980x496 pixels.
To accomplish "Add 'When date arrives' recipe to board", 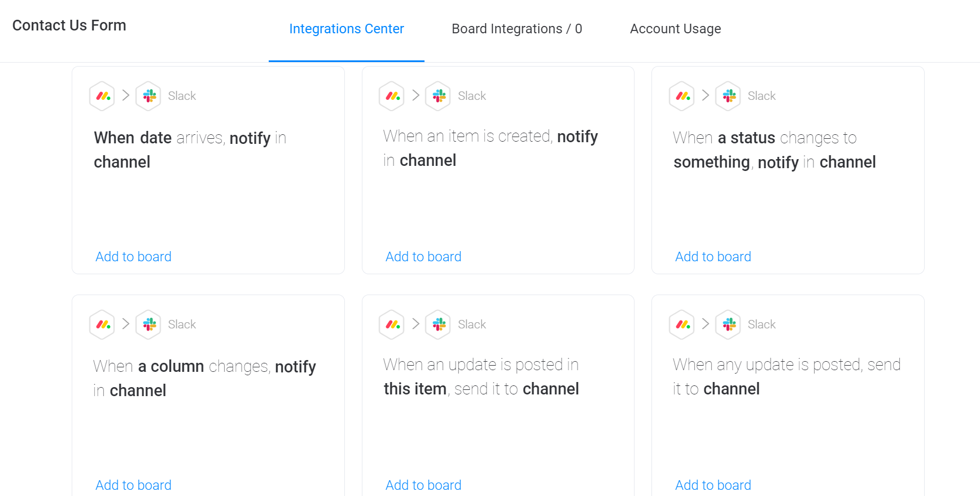I will coord(133,257).
